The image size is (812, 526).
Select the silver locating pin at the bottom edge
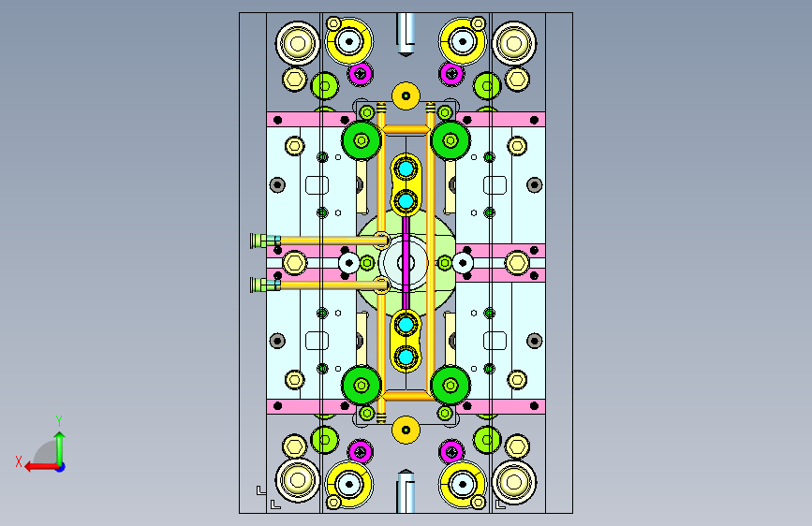pos(406,491)
